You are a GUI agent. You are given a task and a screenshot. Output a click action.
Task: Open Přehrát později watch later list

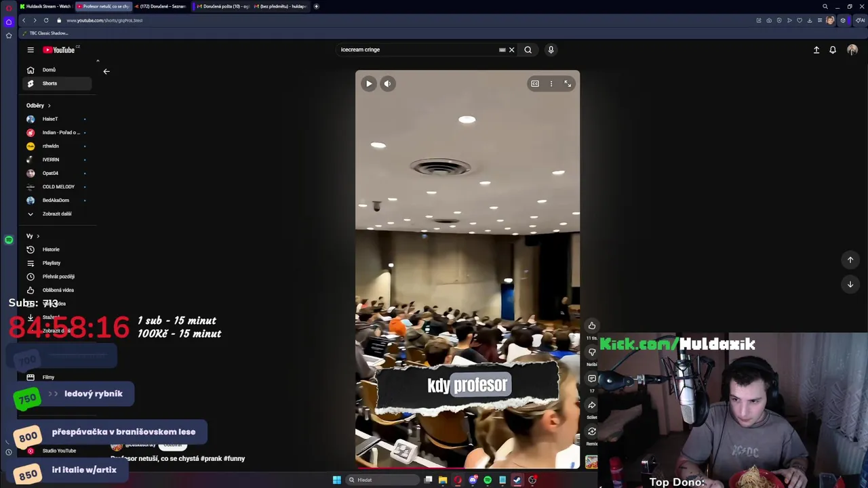[x=57, y=277]
